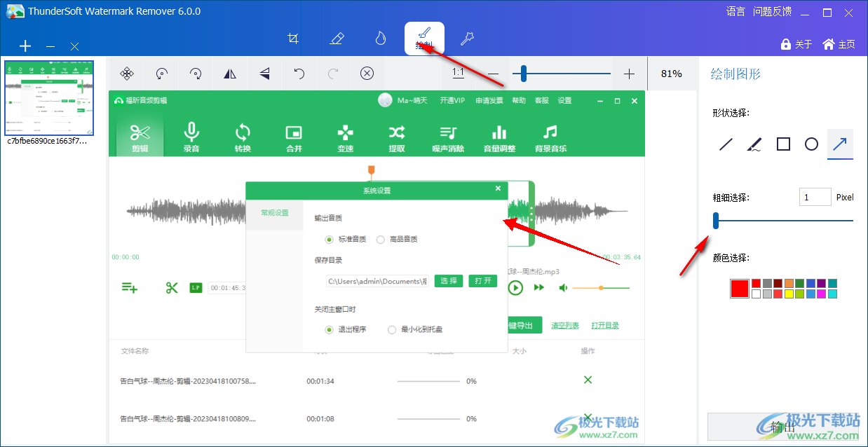Add a new image with the plus button
Screen dimensions: 868x447
point(25,46)
